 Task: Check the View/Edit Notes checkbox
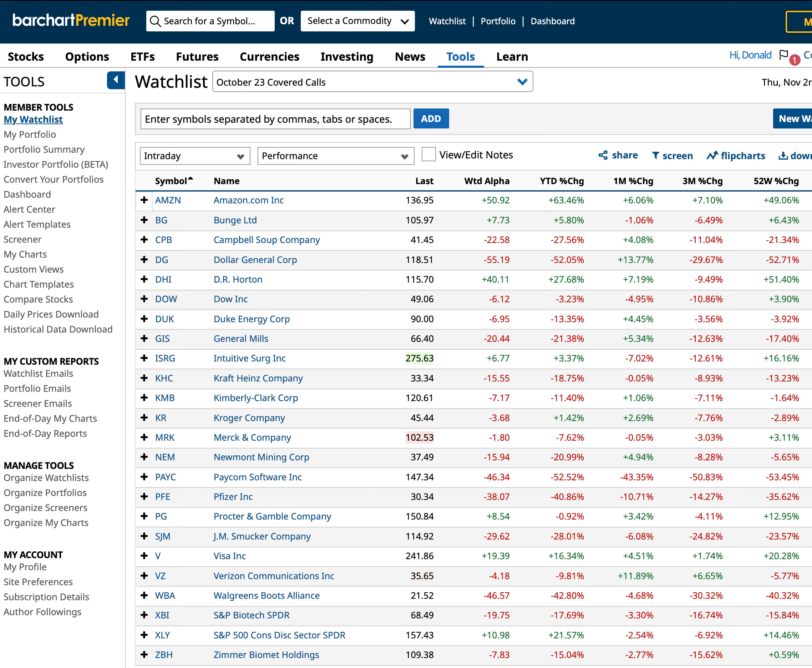(428, 154)
